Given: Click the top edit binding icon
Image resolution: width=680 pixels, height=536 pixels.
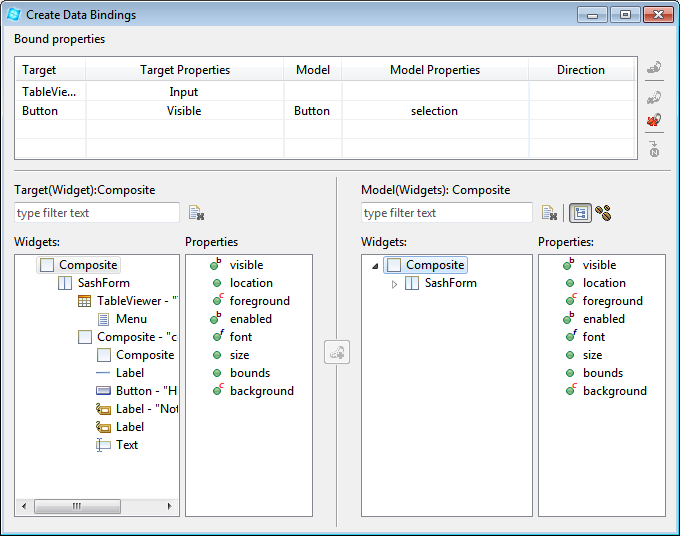Looking at the screenshot, I should click(654, 68).
